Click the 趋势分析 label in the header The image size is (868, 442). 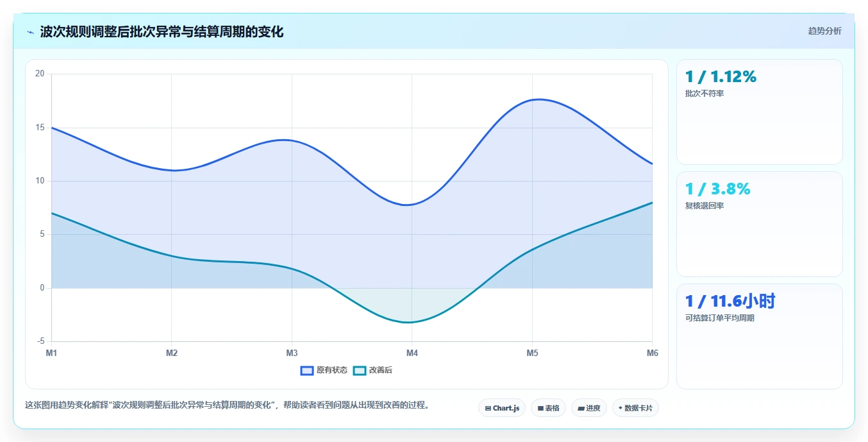(824, 31)
